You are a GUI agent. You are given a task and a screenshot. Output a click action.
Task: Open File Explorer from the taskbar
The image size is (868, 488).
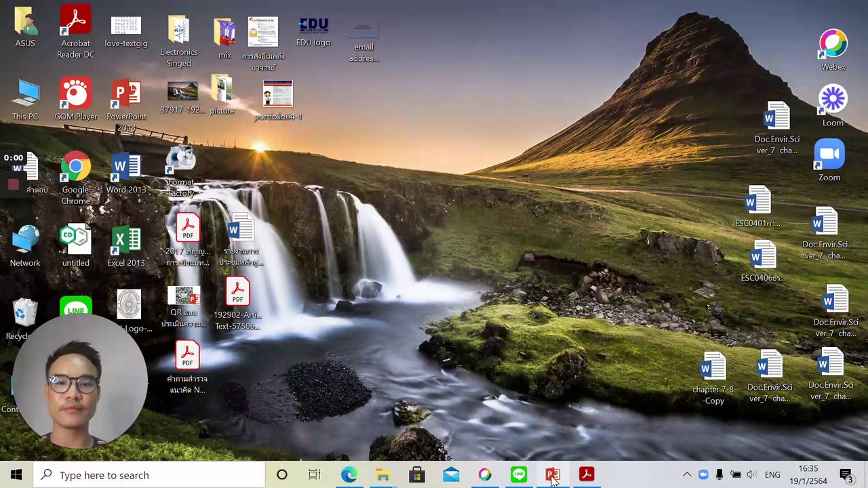click(x=382, y=475)
